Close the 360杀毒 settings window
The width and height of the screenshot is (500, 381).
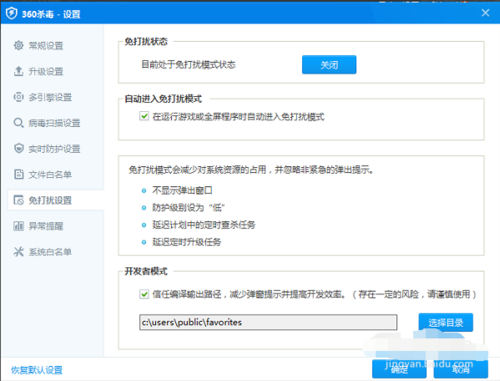pos(485,13)
